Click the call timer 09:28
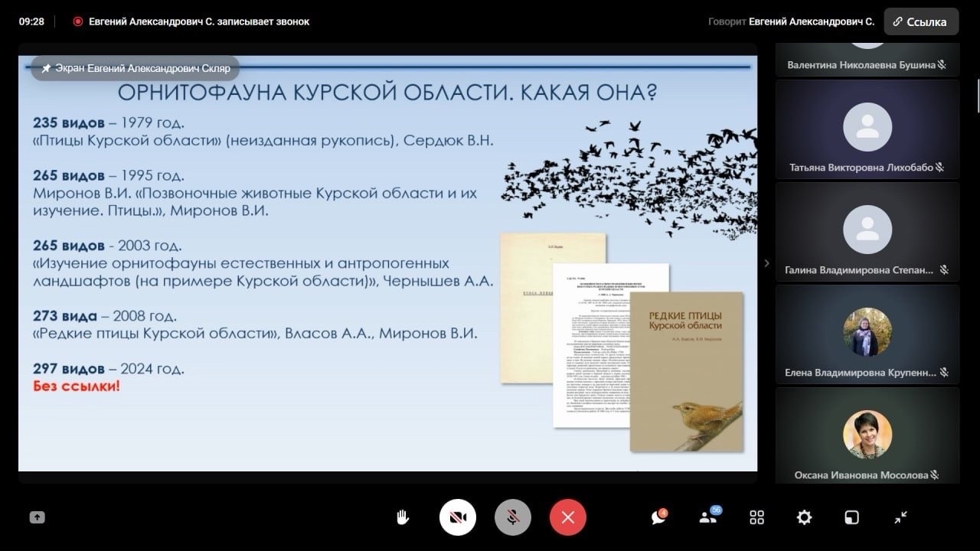The image size is (980, 551). (x=31, y=21)
